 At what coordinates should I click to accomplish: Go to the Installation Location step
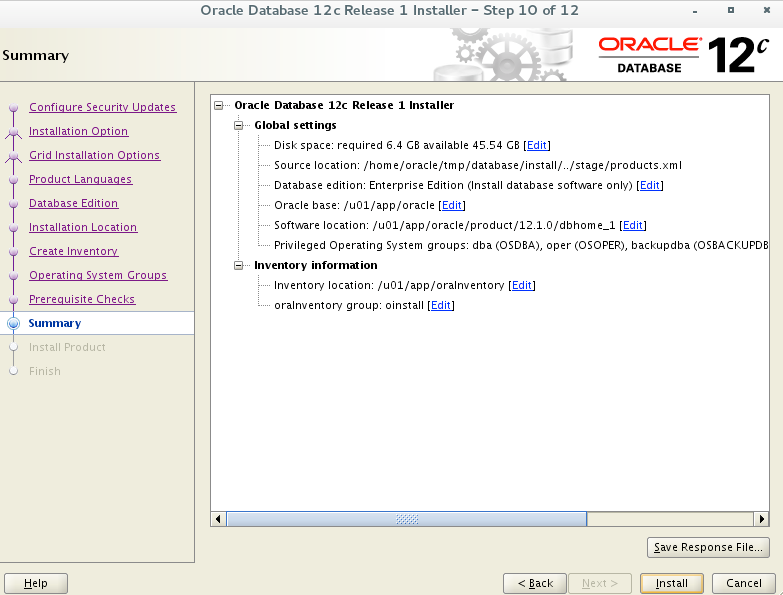pos(83,227)
